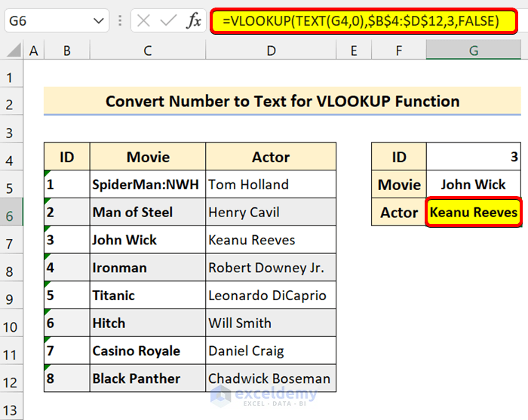This screenshot has width=528, height=420.
Task: Click the Actor header cell in column D
Action: pyautogui.click(x=271, y=157)
